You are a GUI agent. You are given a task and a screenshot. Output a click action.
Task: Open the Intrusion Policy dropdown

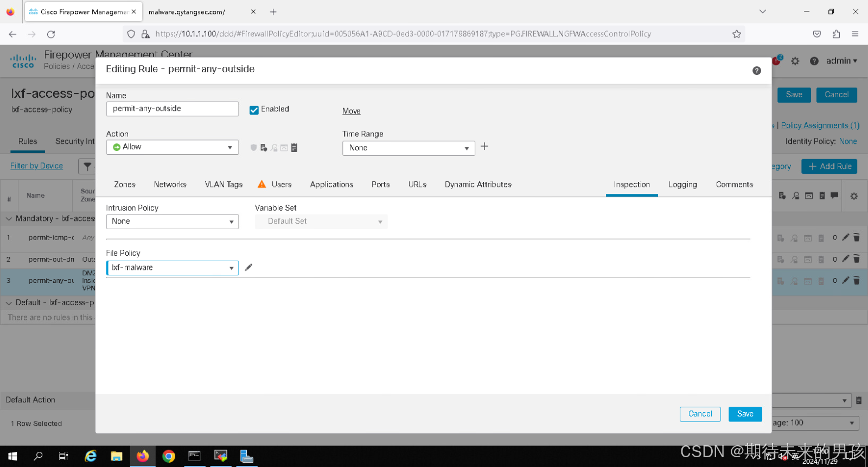tap(173, 222)
